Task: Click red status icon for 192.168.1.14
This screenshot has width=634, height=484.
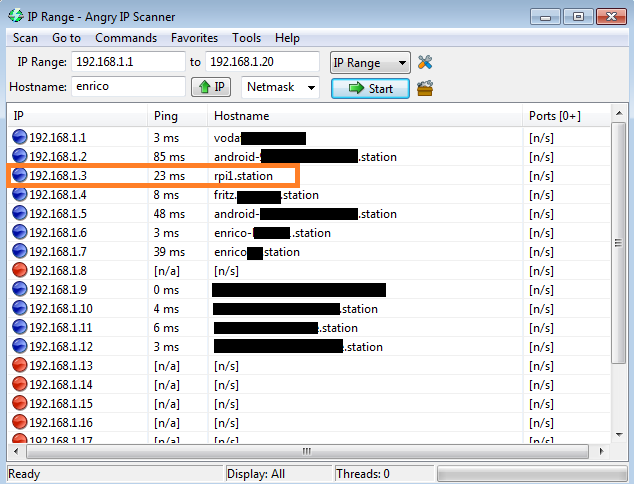Action: click(19, 384)
